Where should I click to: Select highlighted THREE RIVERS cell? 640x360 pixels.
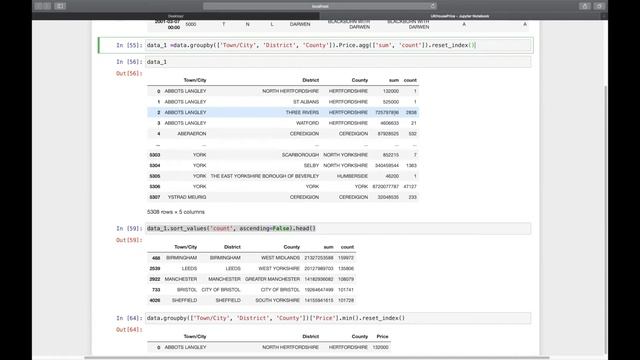pyautogui.click(x=302, y=112)
